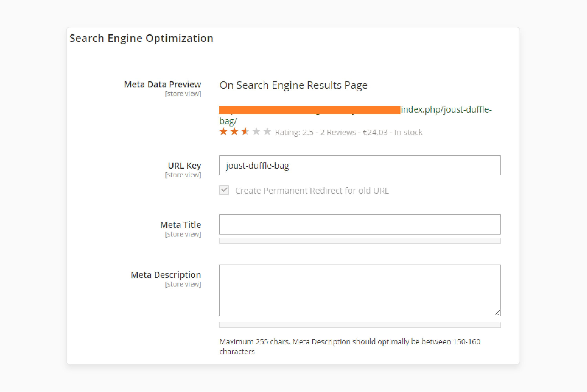587x392 pixels.
Task: Click the Meta Title character count bar
Action: [x=360, y=240]
